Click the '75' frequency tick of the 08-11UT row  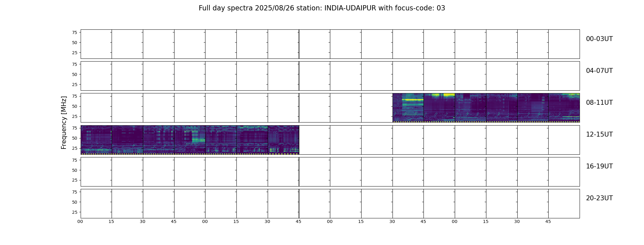75,96
